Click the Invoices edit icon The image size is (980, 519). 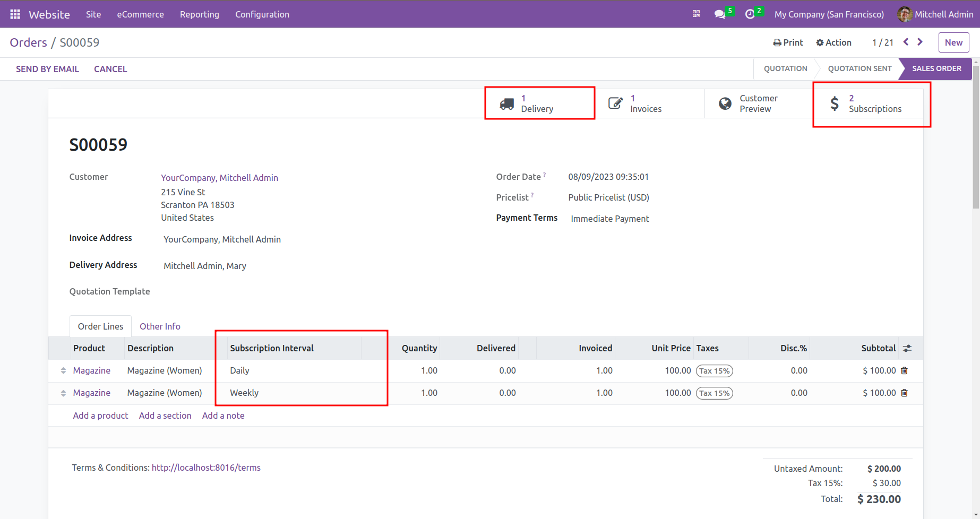click(615, 103)
